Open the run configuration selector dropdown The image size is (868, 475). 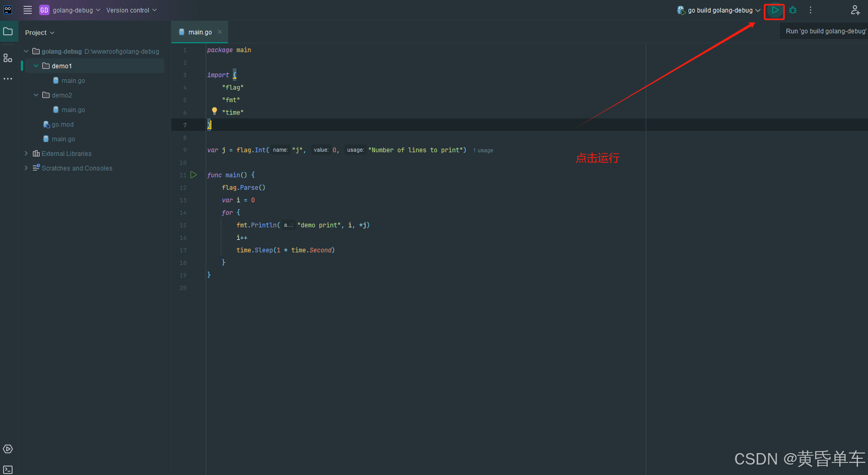(719, 10)
